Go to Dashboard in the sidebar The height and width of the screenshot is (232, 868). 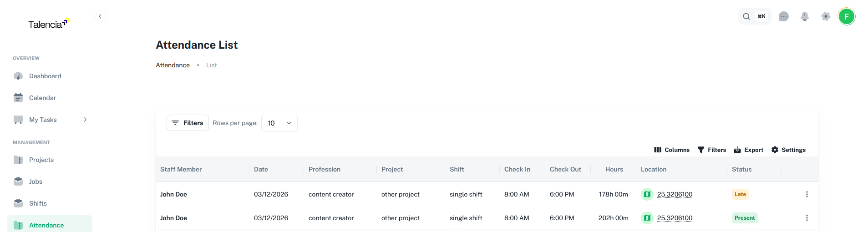(45, 76)
